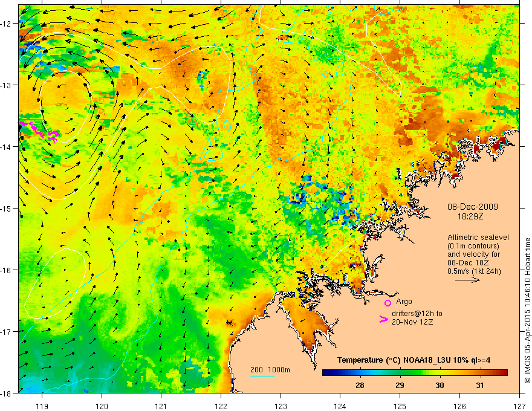Click the latitude label -17

7,332
